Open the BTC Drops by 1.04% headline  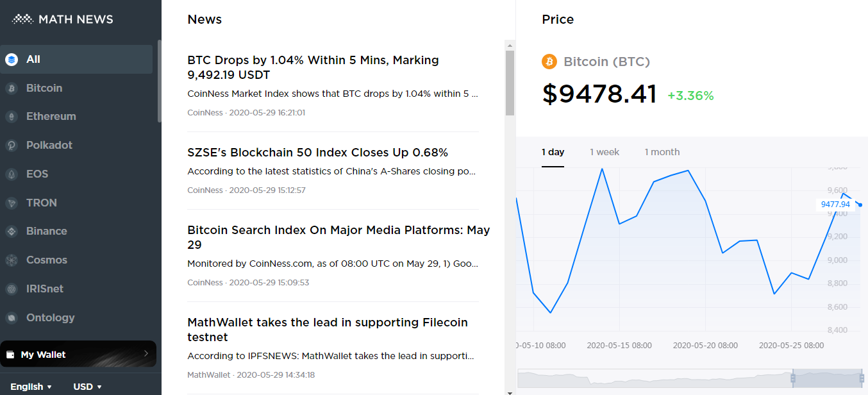[x=313, y=67]
